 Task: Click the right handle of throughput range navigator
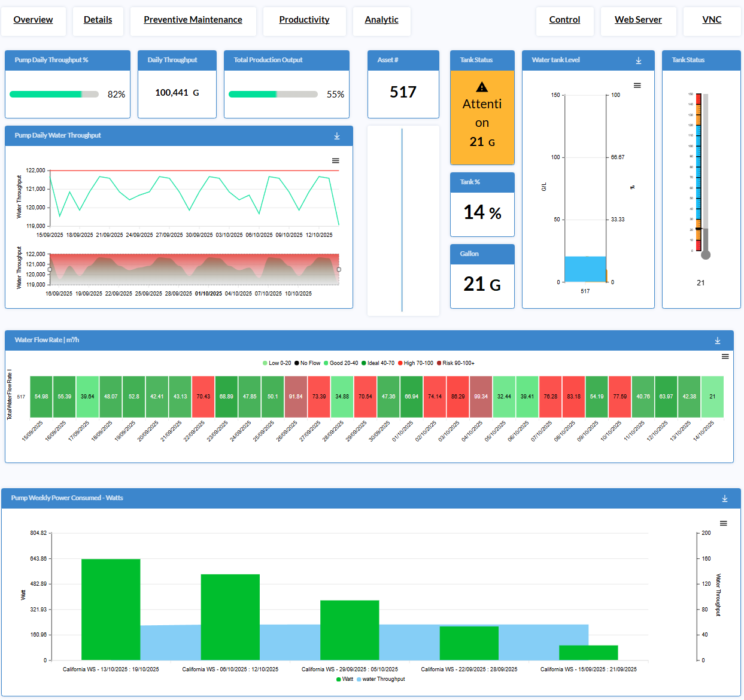click(x=339, y=269)
